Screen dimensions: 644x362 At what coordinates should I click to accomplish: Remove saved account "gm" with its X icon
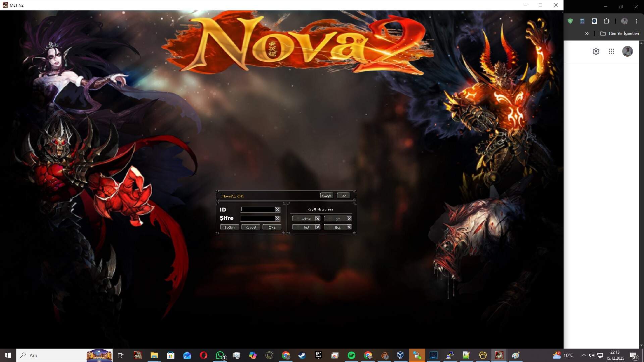(x=349, y=219)
